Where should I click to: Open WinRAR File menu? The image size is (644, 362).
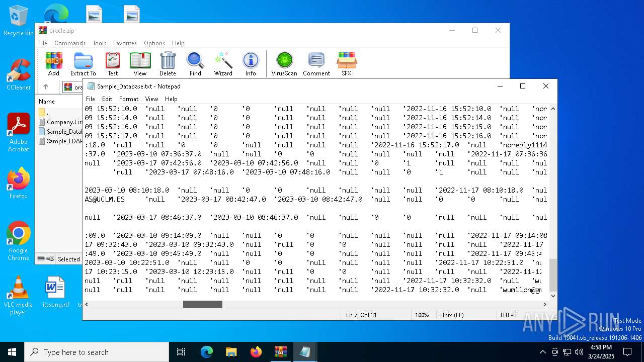pyautogui.click(x=43, y=43)
